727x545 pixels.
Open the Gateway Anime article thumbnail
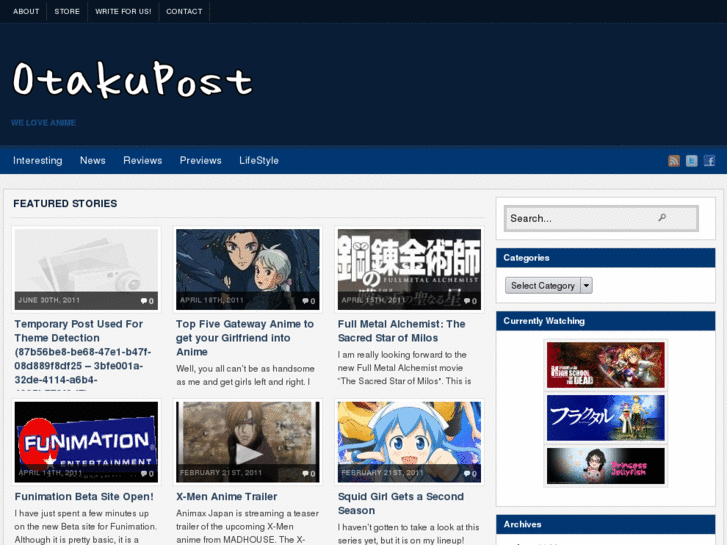pos(248,269)
